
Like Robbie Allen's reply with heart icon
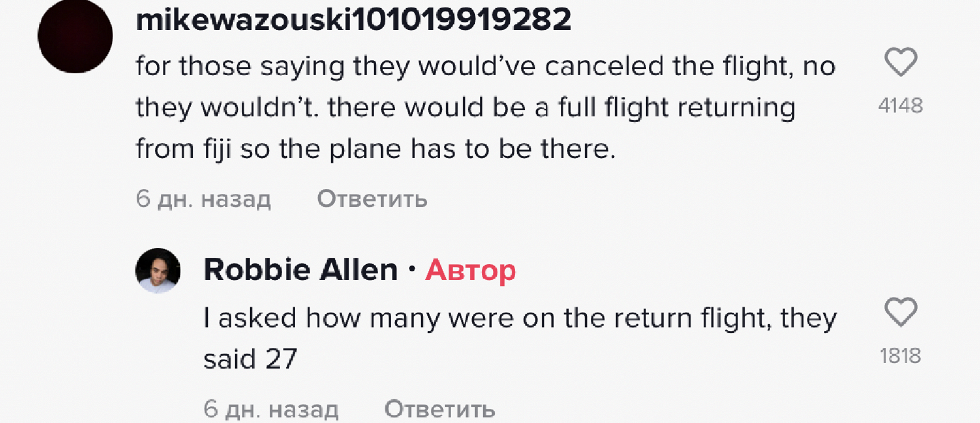tap(900, 313)
